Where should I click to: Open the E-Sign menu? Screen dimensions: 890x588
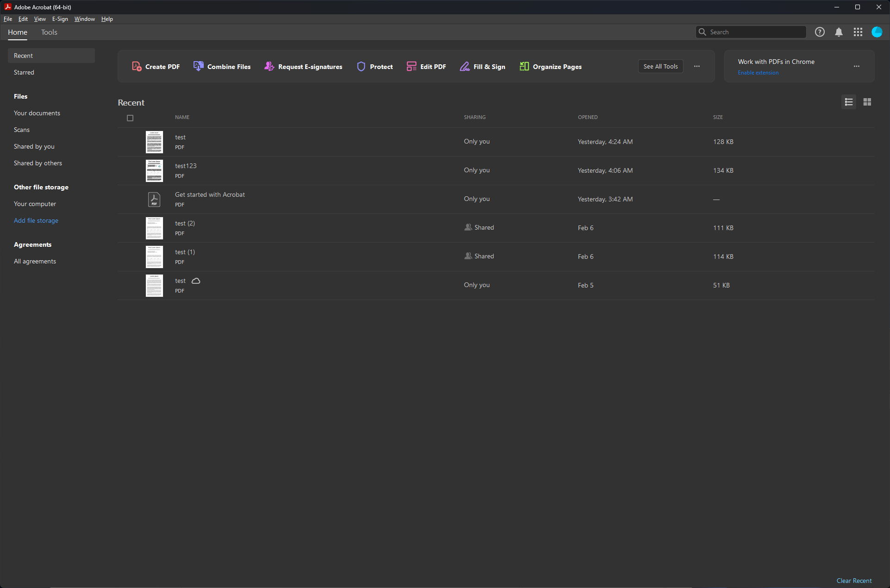(60, 19)
